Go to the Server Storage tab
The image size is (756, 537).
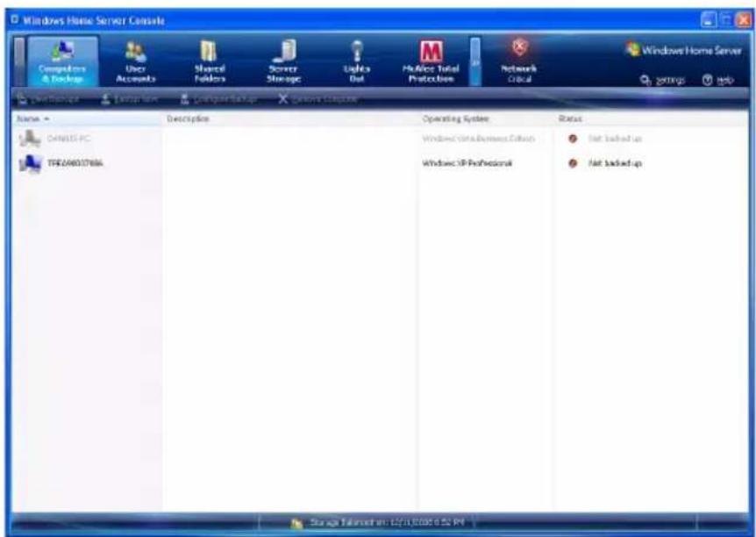click(x=283, y=61)
